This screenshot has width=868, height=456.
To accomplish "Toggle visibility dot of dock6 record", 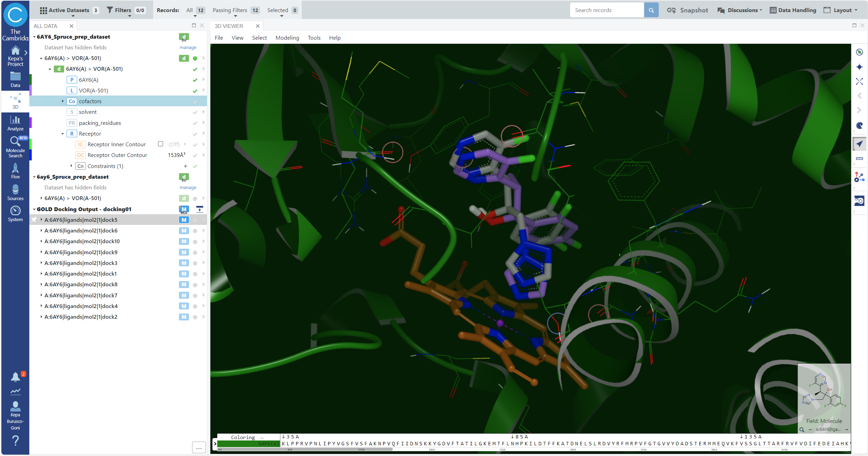I will 195,231.
